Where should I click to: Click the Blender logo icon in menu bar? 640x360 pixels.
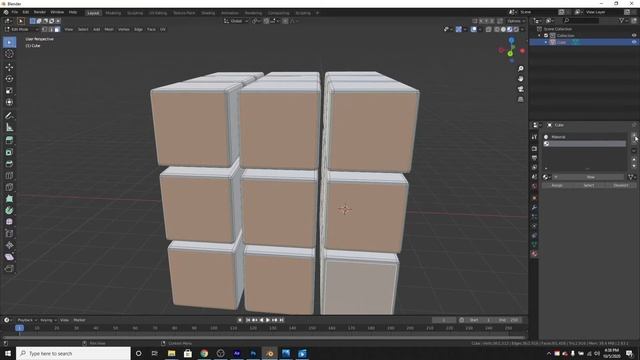[x=6, y=12]
